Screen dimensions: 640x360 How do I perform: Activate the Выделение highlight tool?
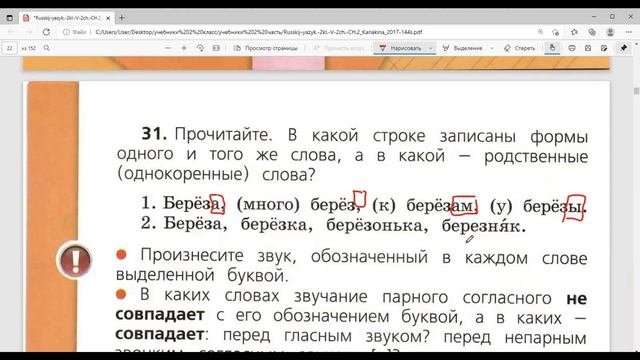(x=463, y=48)
